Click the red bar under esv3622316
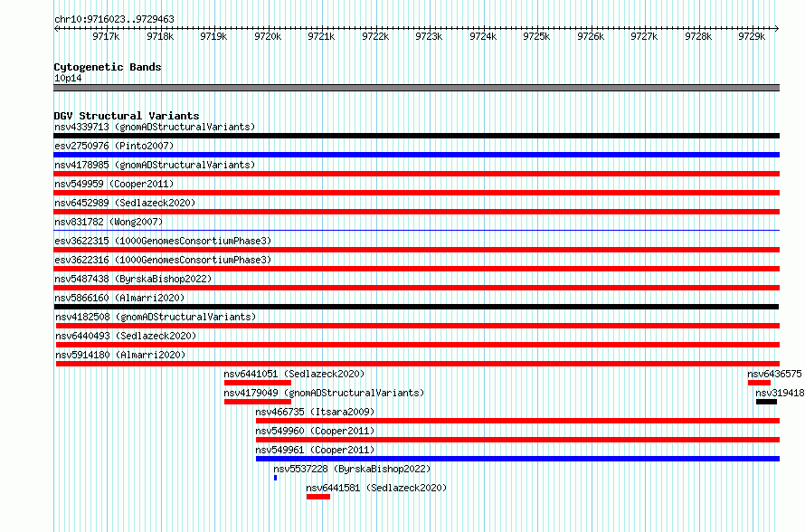Image resolution: width=805 pixels, height=532 pixels. 416,269
